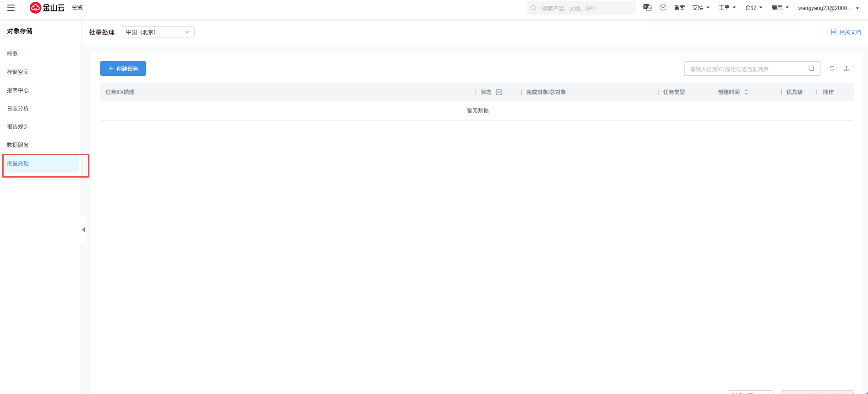The width and height of the screenshot is (868, 394).
Task: Switch language with the translate icon
Action: (x=648, y=7)
